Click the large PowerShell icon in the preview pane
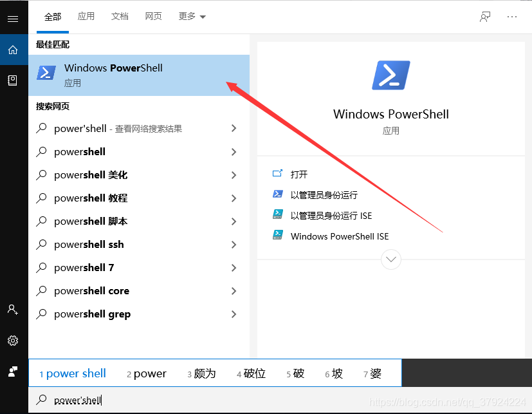The height and width of the screenshot is (414, 532). (x=391, y=75)
